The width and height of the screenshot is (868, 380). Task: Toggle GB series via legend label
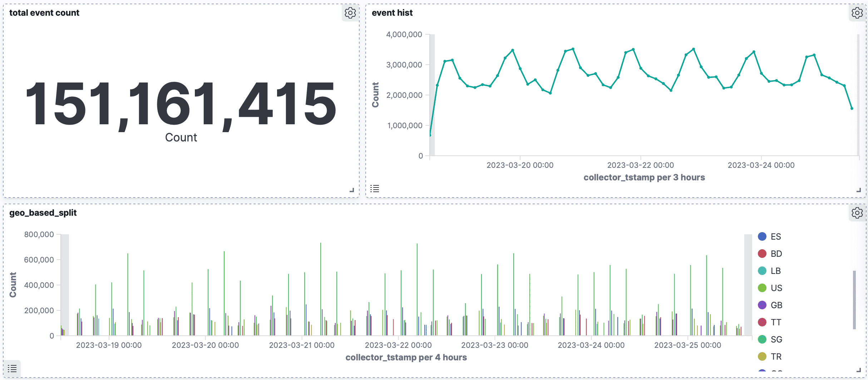pyautogui.click(x=776, y=305)
